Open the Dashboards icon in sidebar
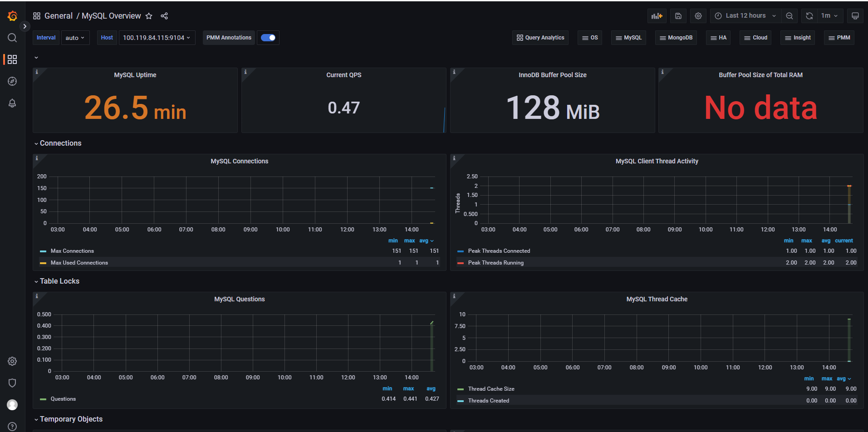This screenshot has width=868, height=432. point(12,59)
